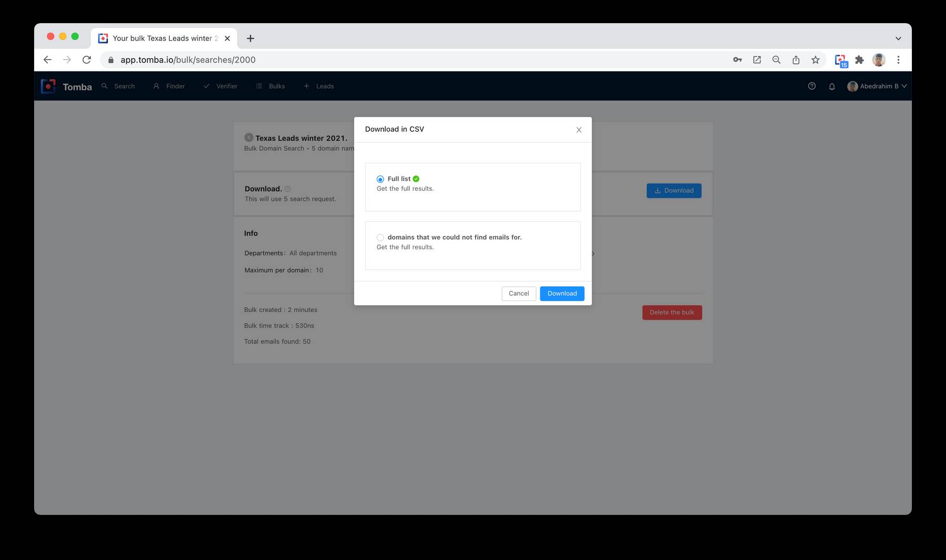946x560 pixels.
Task: Click the zoom magnifier icon in address bar
Action: click(776, 60)
